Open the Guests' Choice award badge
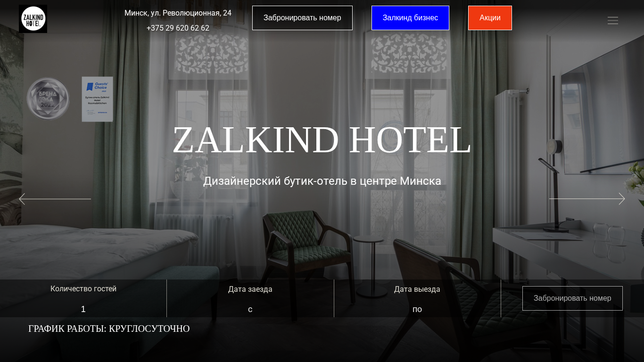Viewport: 644px width, 362px height. (x=97, y=99)
